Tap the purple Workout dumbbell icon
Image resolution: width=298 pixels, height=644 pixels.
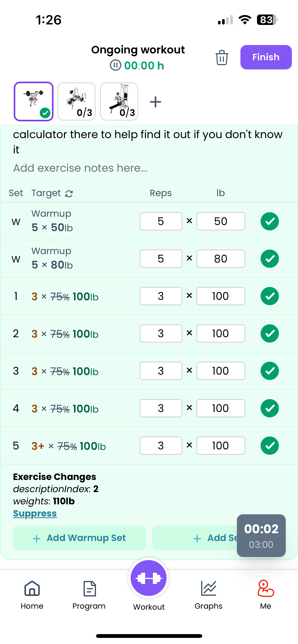click(149, 578)
